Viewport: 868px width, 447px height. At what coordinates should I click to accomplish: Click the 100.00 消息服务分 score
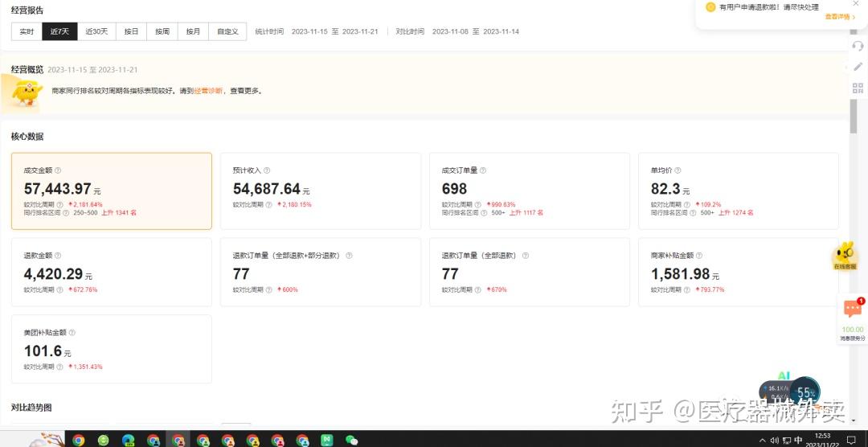coord(853,333)
